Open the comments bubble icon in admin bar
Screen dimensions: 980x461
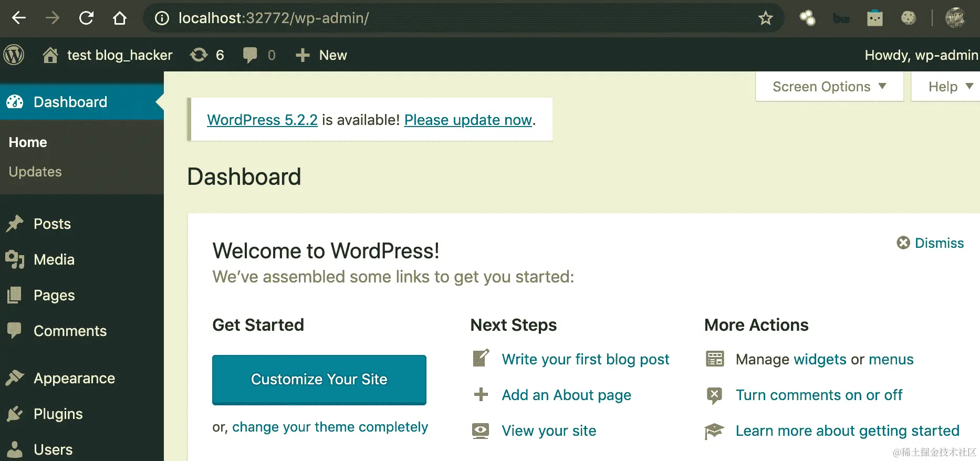click(x=250, y=55)
